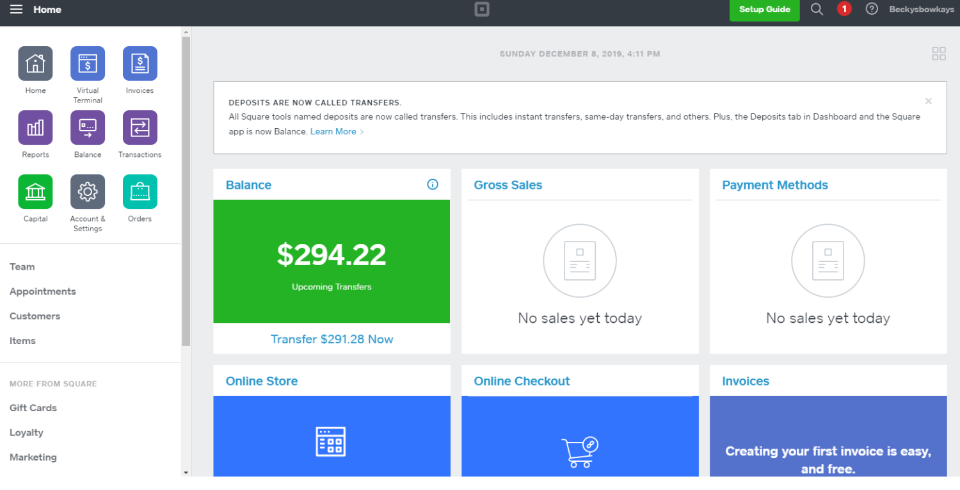Open the Capital icon
This screenshot has width=960, height=490.
click(x=36, y=192)
